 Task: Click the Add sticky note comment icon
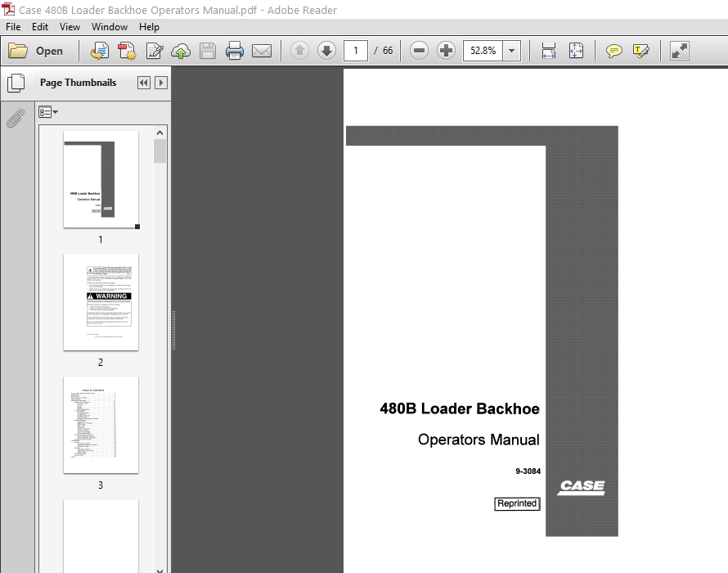click(x=613, y=51)
